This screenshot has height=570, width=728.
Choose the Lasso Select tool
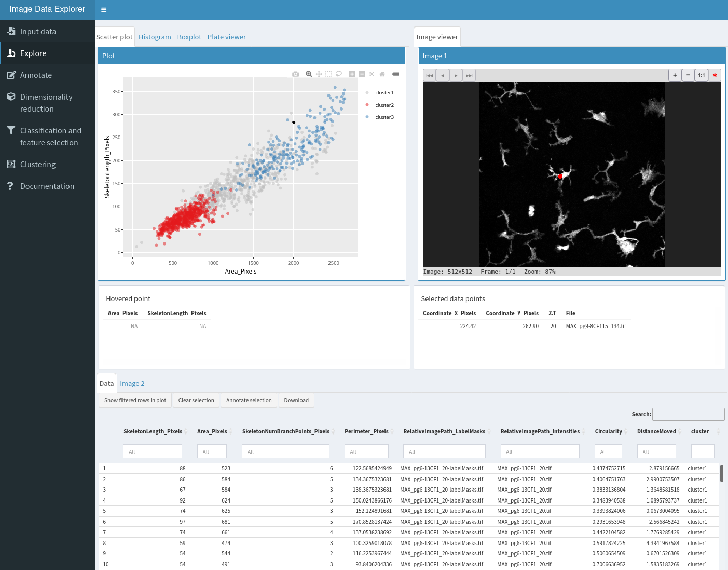click(339, 74)
